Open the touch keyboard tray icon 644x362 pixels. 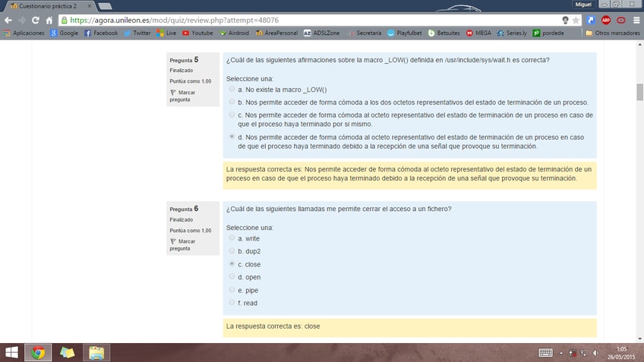click(x=545, y=353)
